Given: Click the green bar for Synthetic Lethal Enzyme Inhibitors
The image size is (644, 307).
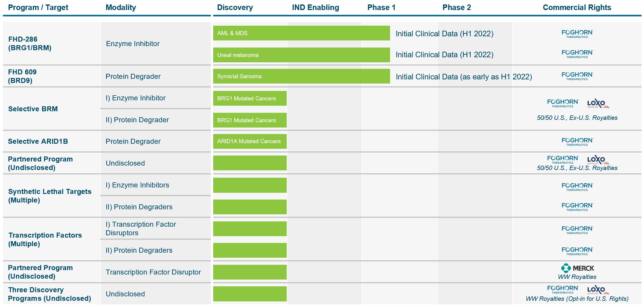Looking at the screenshot, I should click(250, 185).
